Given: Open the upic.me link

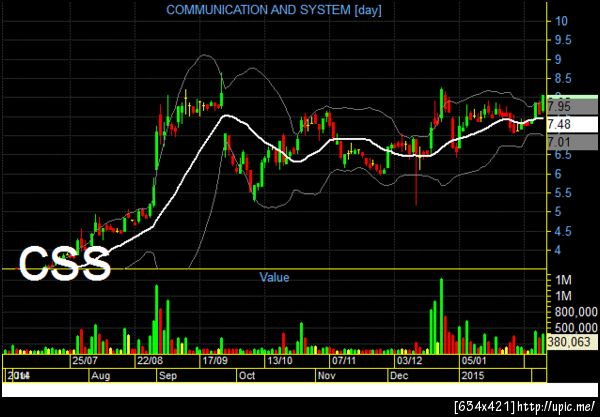Looking at the screenshot, I should click(555, 406).
